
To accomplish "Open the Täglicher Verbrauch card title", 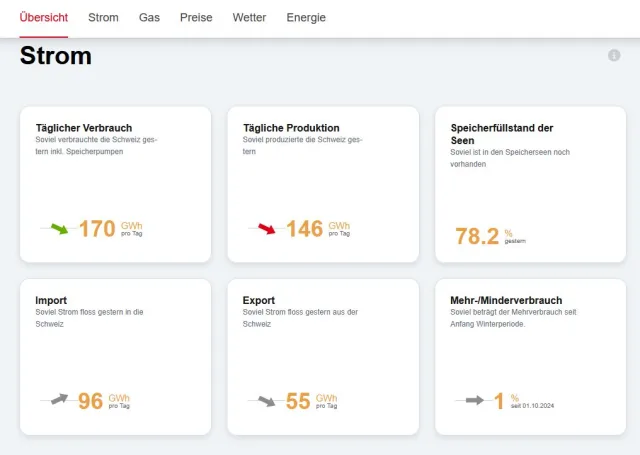I will [83, 128].
